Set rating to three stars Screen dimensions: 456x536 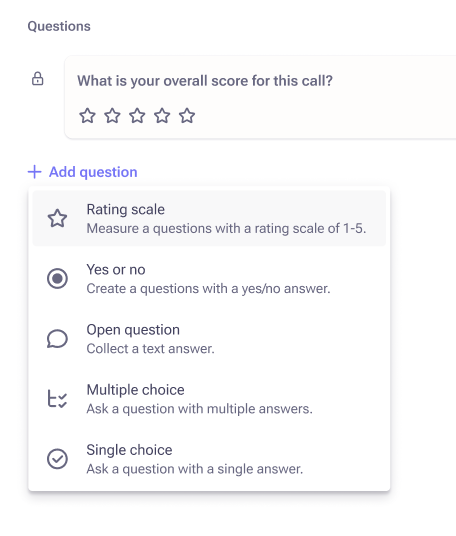[x=137, y=116]
